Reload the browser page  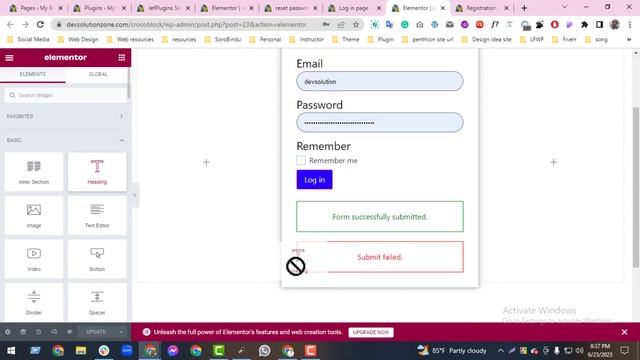(x=40, y=24)
